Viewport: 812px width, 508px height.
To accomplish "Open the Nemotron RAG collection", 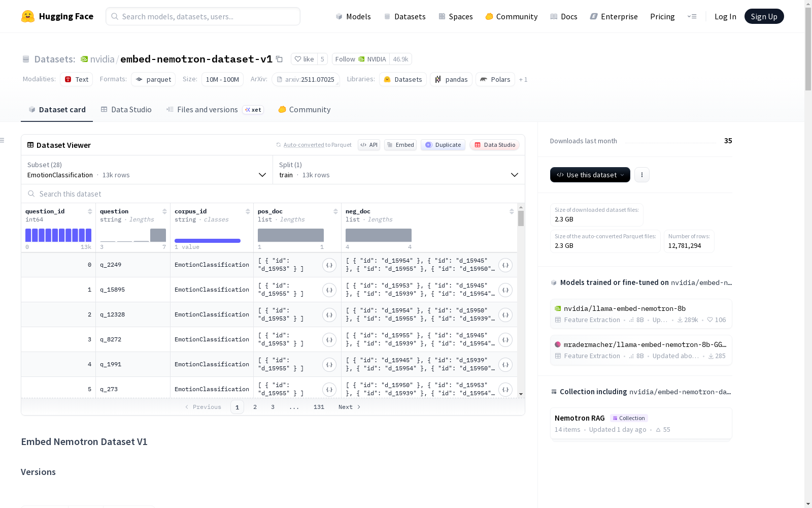I will click(x=641, y=423).
